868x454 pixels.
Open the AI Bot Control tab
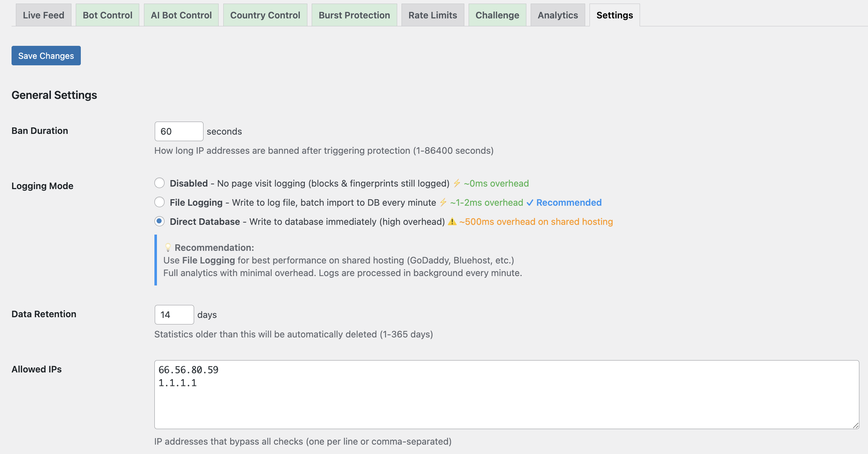181,15
